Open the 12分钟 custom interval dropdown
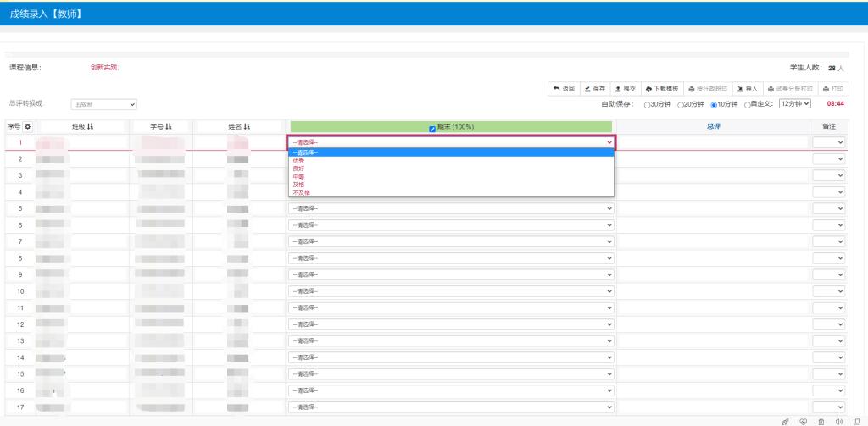The height and width of the screenshot is (426, 868). [x=795, y=103]
